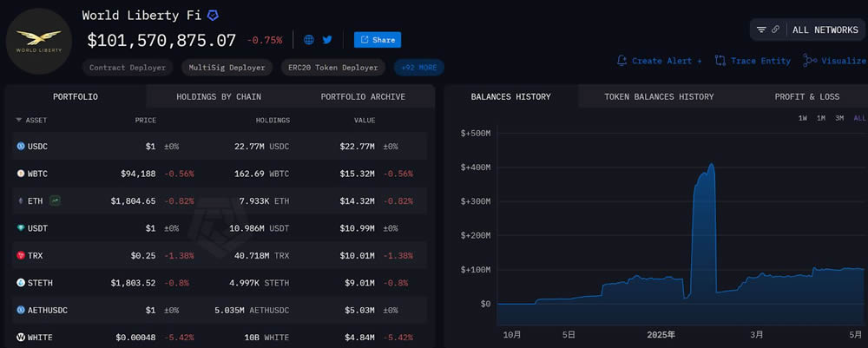Select the 1W chart time range
This screenshot has height=348, width=868.
(802, 118)
